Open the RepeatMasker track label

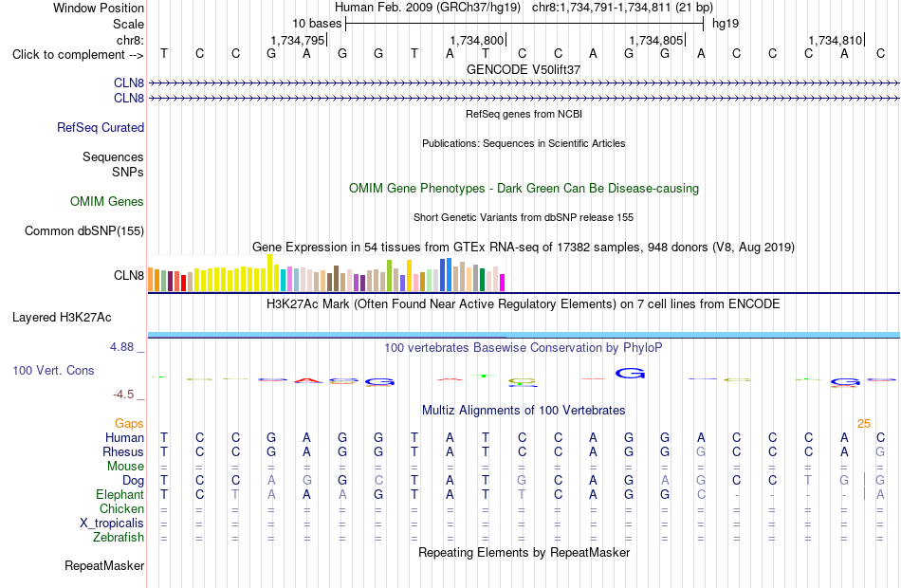[x=104, y=566]
